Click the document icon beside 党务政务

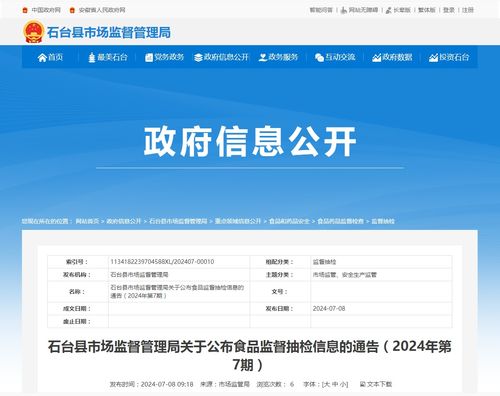pyautogui.click(x=149, y=58)
